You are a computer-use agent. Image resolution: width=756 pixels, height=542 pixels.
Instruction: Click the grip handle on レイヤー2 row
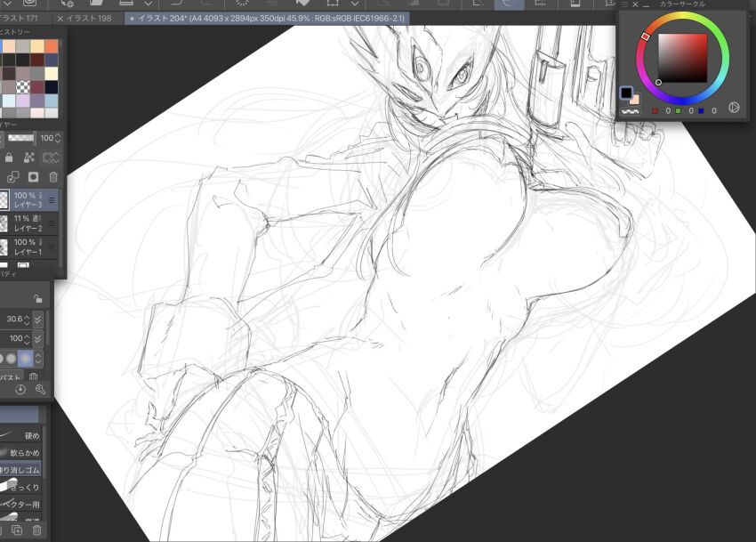52,223
